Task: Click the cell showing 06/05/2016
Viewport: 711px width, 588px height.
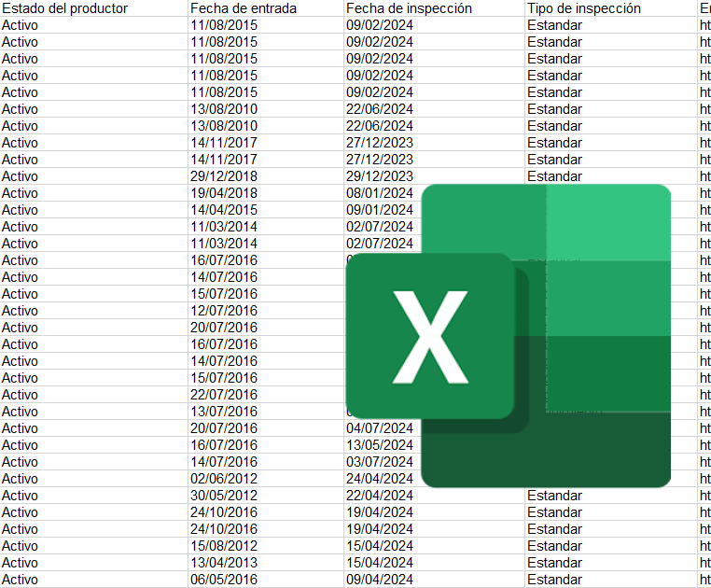Action: click(x=224, y=580)
